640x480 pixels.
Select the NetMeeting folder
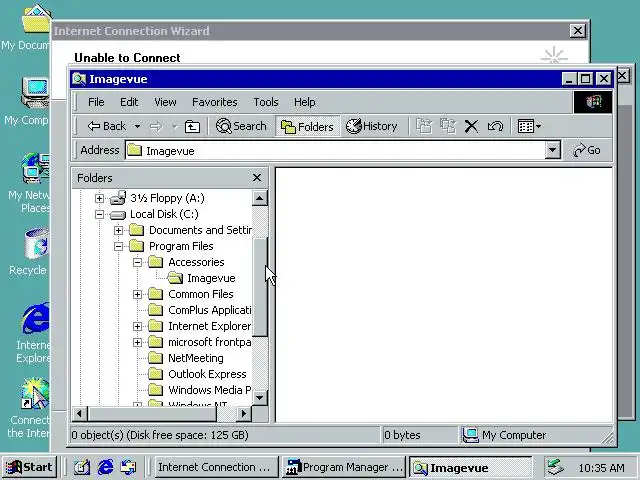tap(196, 358)
